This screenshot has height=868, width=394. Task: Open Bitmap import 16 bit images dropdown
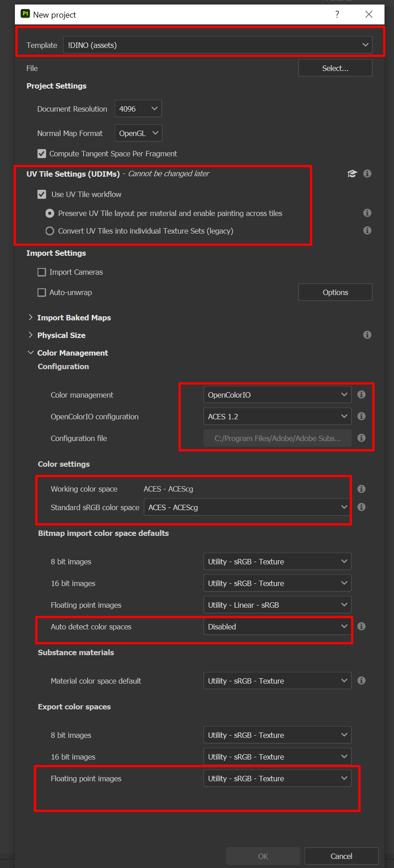pos(277,583)
